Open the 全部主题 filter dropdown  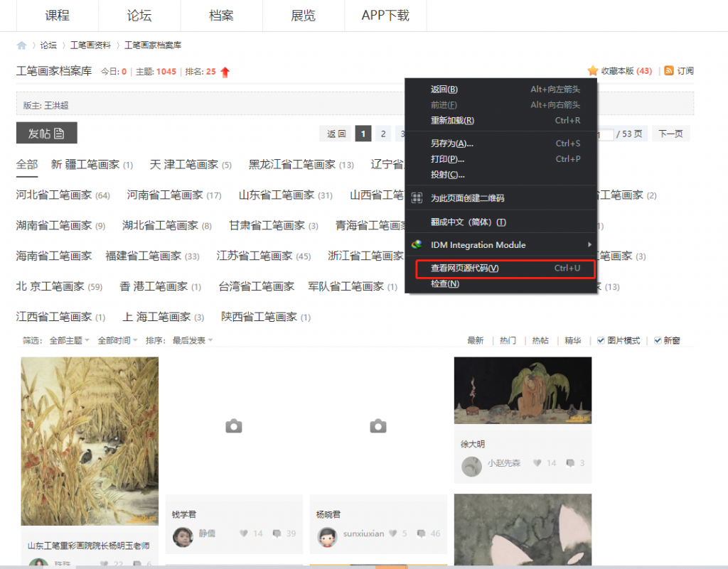click(69, 340)
